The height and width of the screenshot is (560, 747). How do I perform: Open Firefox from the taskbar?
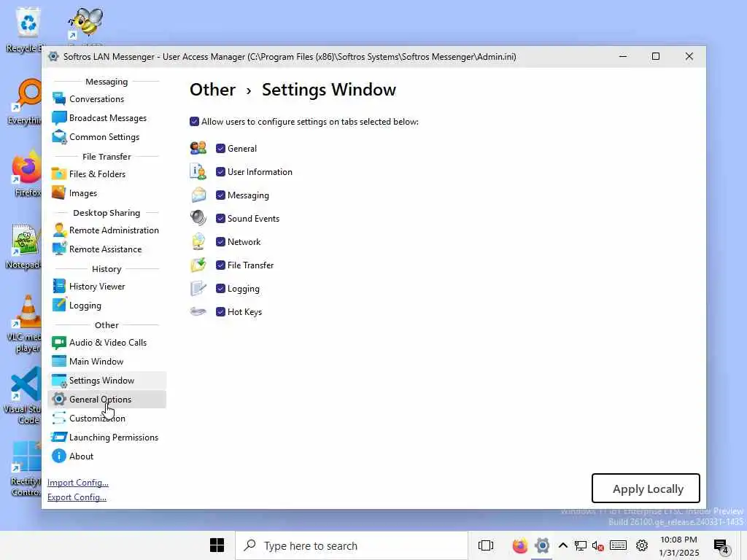pyautogui.click(x=519, y=545)
